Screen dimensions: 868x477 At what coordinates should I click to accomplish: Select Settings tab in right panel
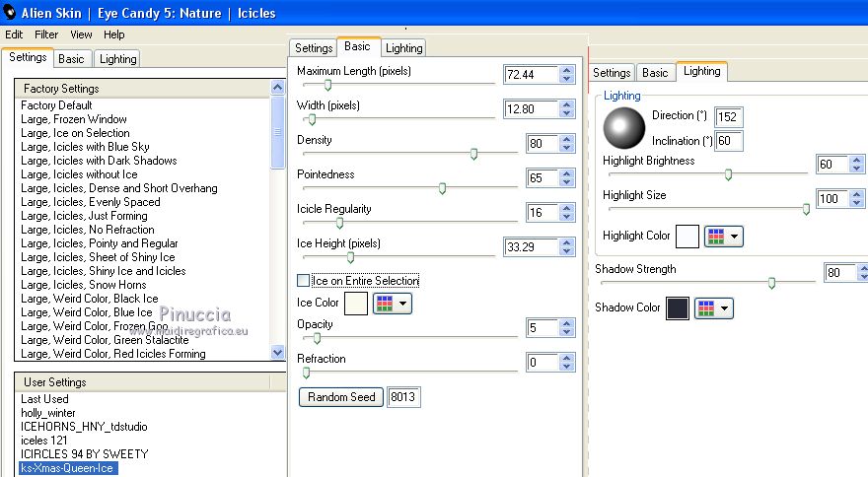[612, 73]
